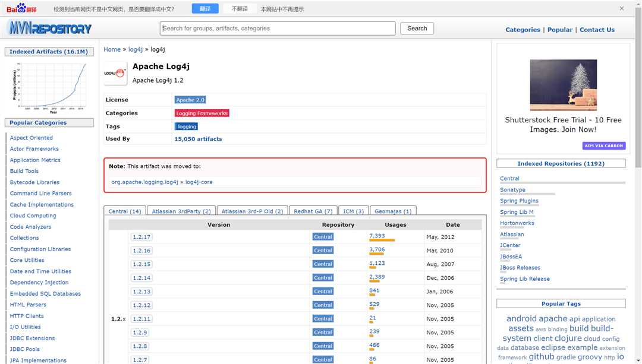Viewport: 642px width, 364px height.
Task: Click the Apache Log4j logo icon
Action: point(115,73)
